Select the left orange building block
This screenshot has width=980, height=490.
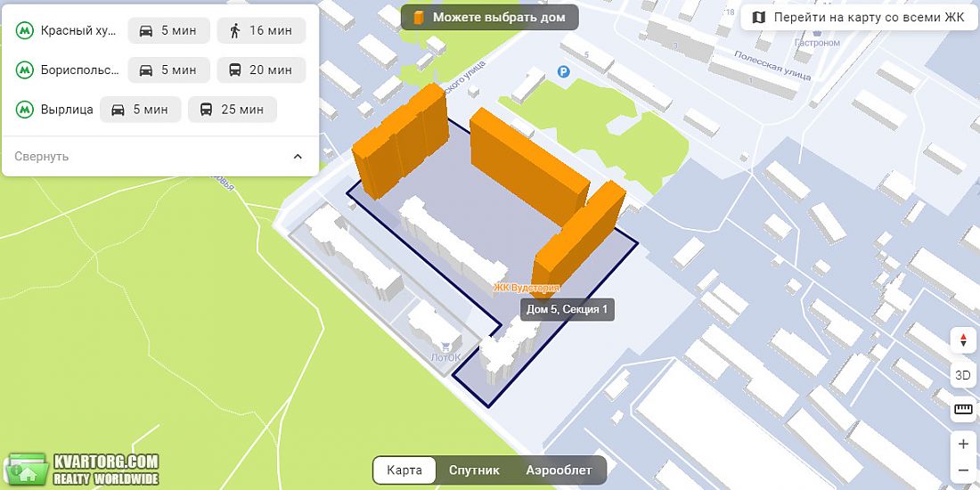tap(400, 141)
